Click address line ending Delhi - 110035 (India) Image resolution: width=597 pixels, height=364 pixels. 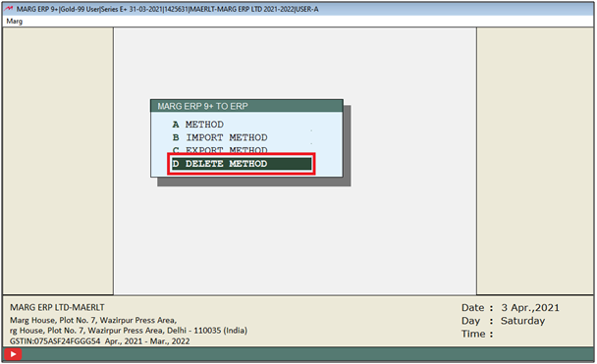point(129,331)
